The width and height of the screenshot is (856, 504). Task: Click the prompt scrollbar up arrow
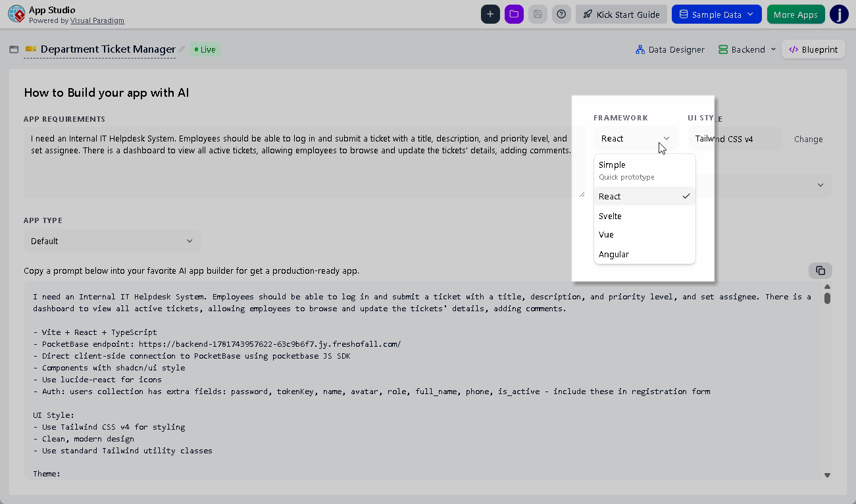pos(827,286)
